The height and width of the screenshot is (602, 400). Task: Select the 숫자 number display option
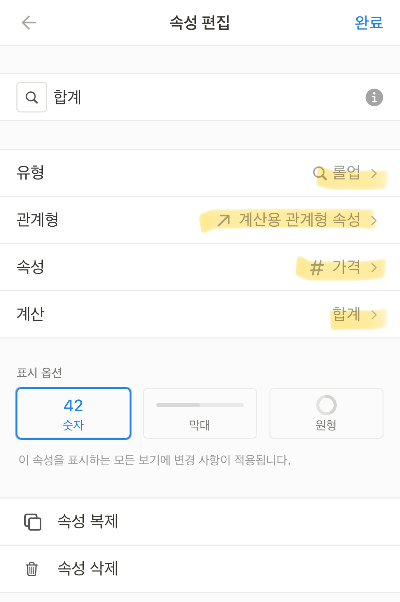(73, 413)
